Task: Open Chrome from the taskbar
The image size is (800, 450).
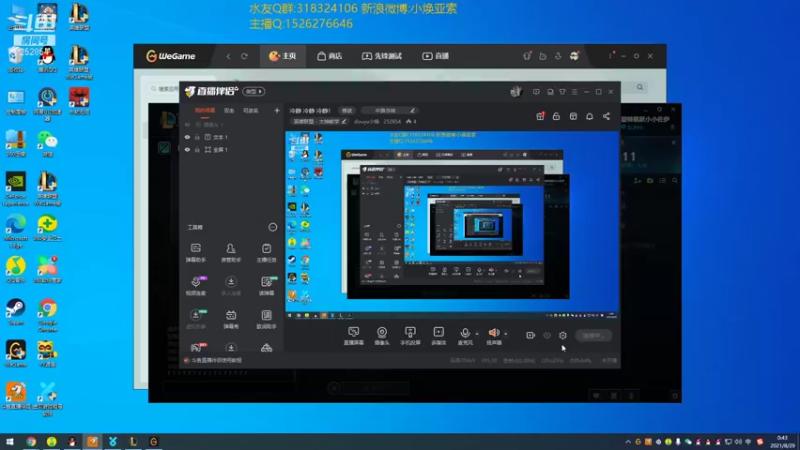Action: point(31,442)
